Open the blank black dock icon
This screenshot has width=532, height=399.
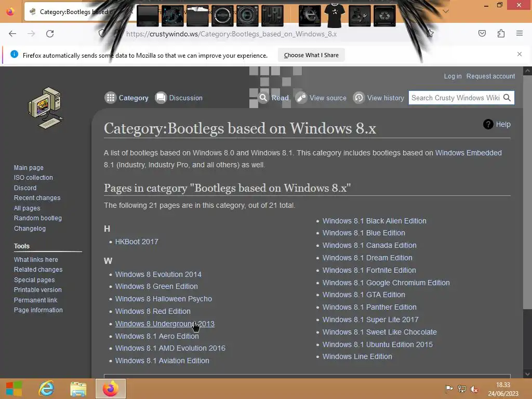coord(148,16)
